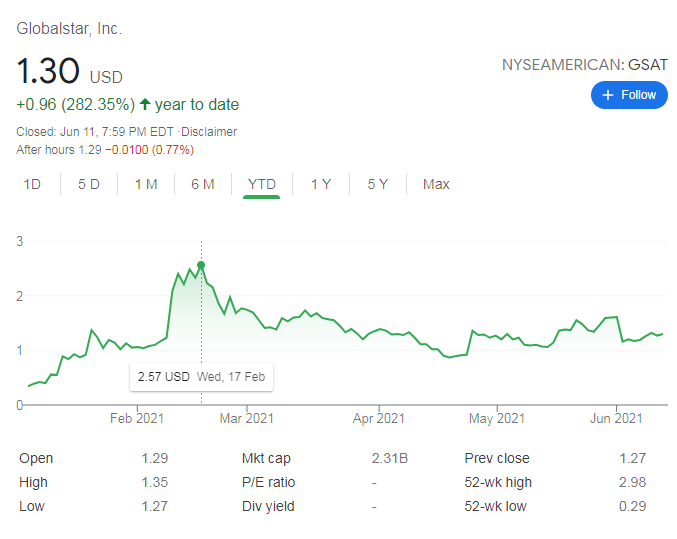
Task: Click the 52-wk high value 2.98
Action: click(633, 482)
